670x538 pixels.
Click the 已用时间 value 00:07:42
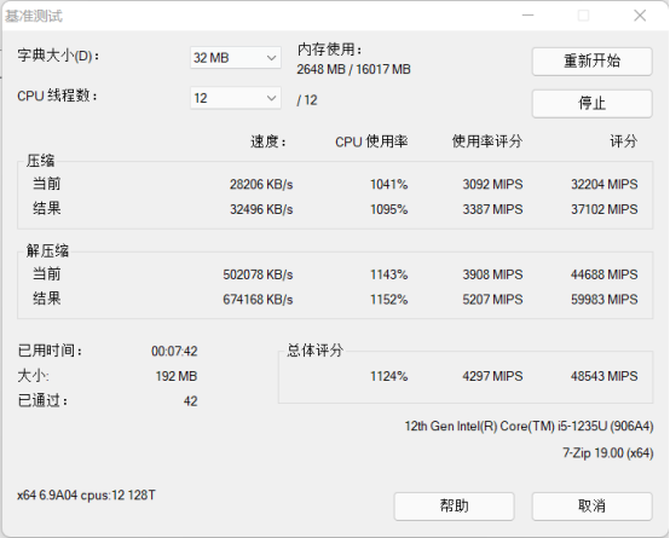tap(174, 351)
